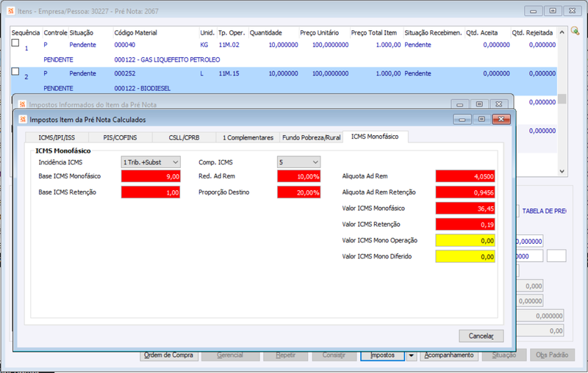
Task: Expand the arrow next to Impostos button
Action: [x=412, y=355]
